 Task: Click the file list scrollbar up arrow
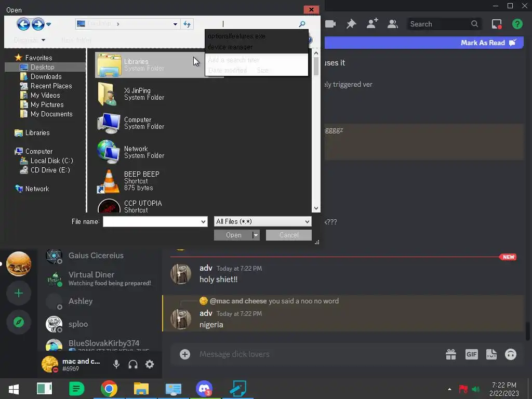click(316, 53)
